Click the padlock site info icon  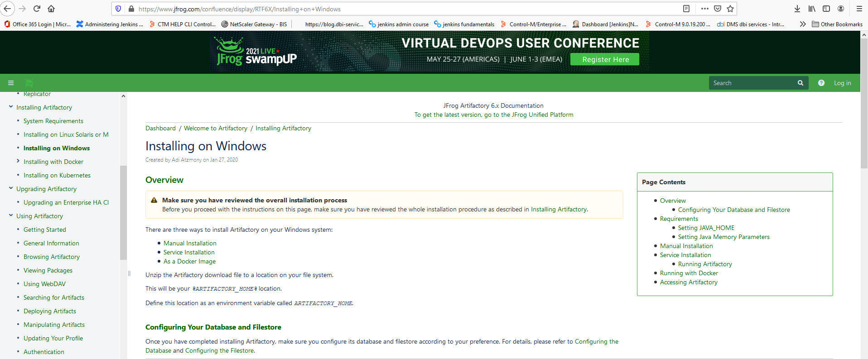tap(131, 9)
